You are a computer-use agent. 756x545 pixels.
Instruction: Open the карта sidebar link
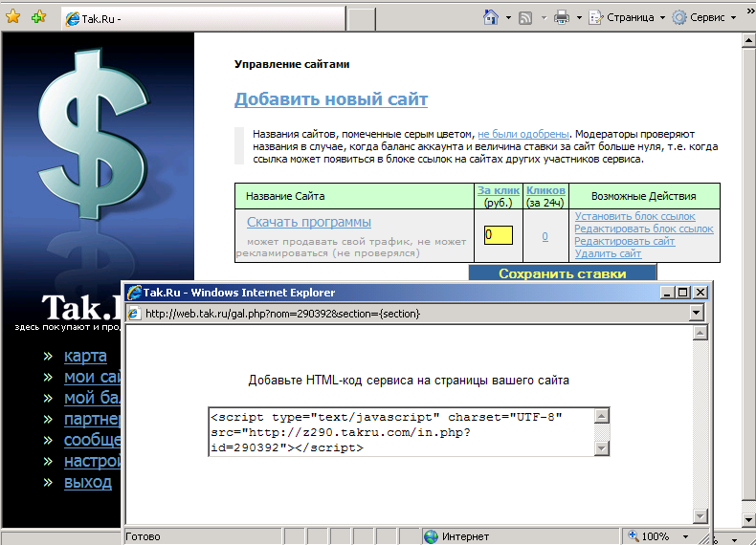pyautogui.click(x=85, y=356)
